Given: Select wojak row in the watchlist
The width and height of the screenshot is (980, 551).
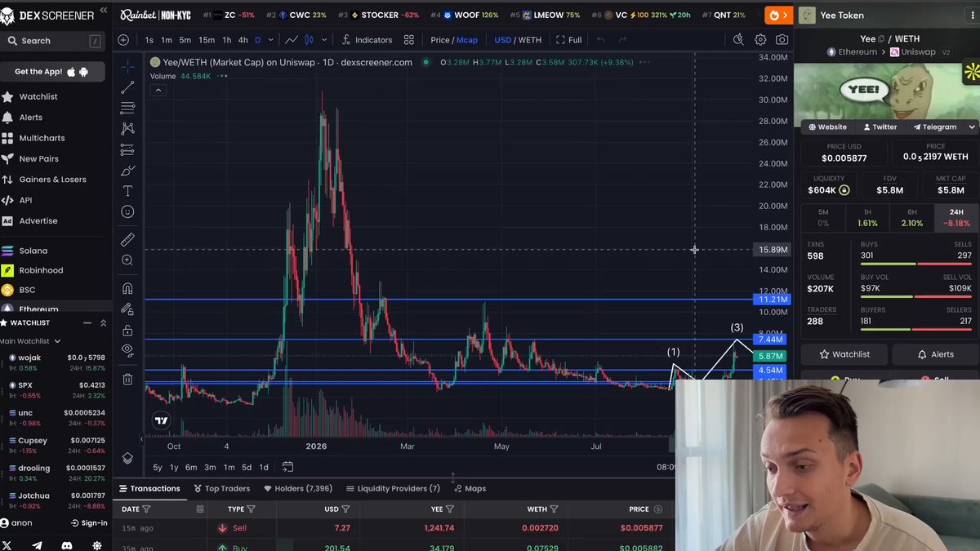Looking at the screenshot, I should pyautogui.click(x=54, y=362).
